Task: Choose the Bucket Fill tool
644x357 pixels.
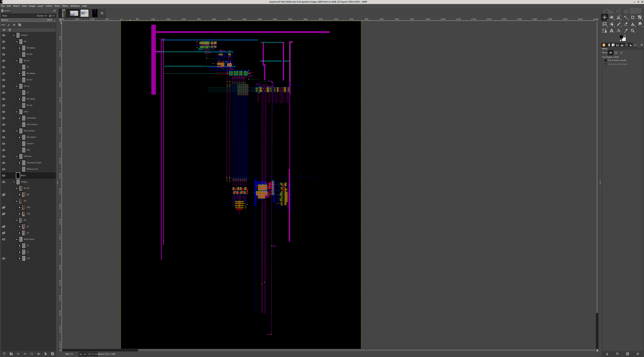Action: pyautogui.click(x=612, y=24)
